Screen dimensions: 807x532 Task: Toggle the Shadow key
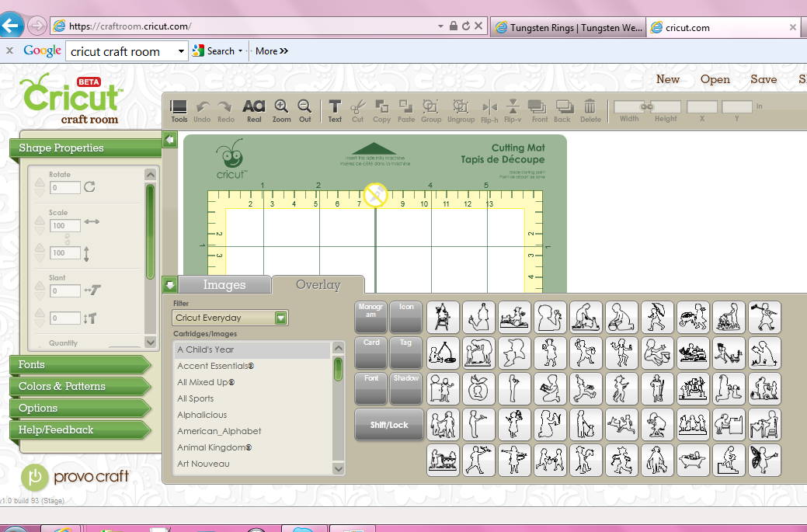[x=406, y=388]
